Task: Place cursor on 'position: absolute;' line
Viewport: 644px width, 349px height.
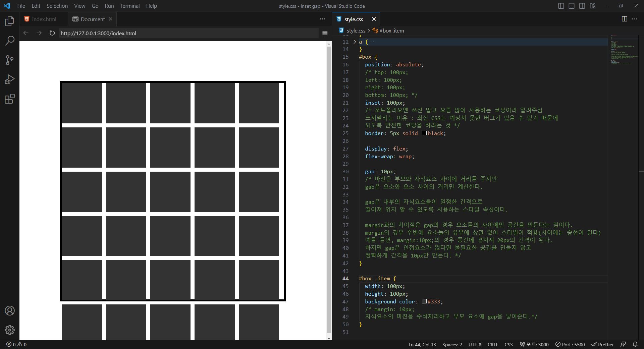Action: click(394, 64)
